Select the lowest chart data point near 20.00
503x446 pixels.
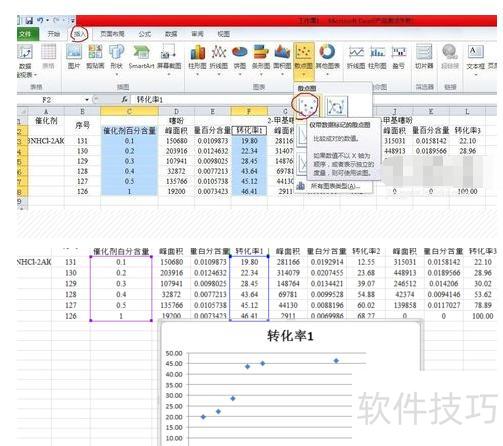click(x=203, y=417)
